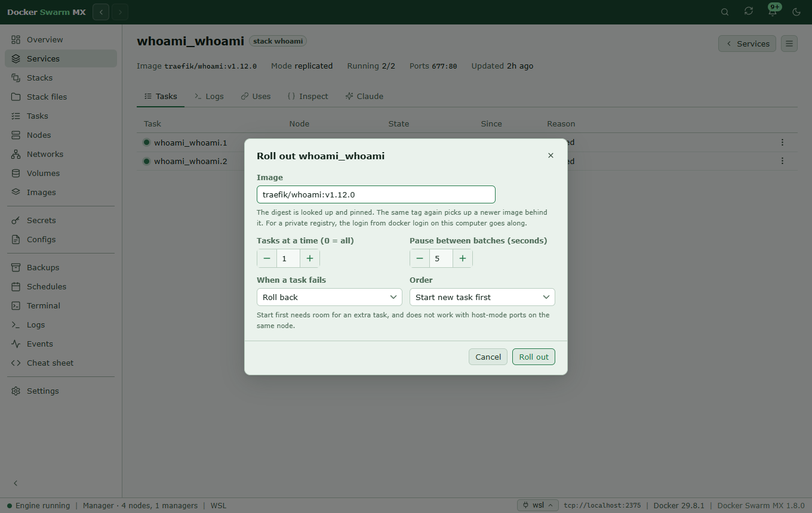Open the wsl connection selector in status bar
The width and height of the screenshot is (812, 513).
[x=538, y=505]
